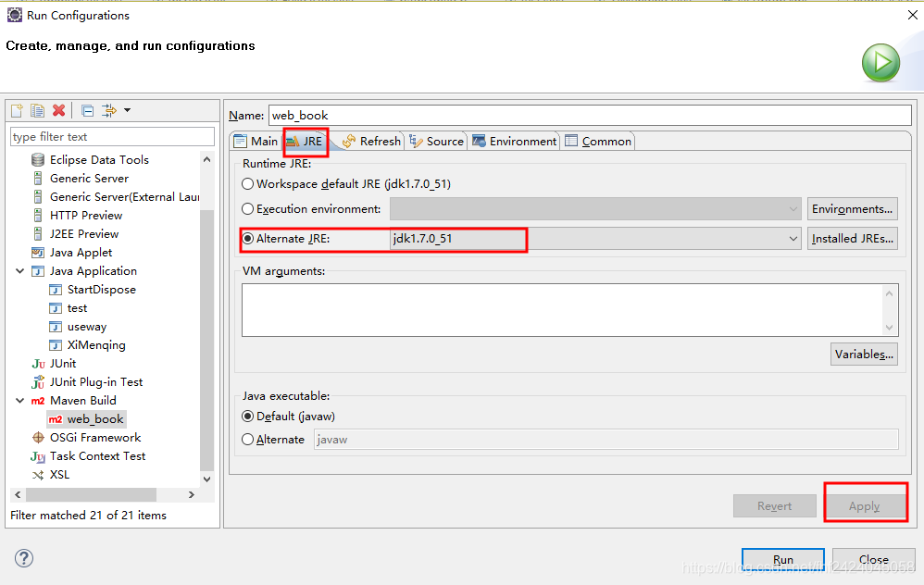Screen dimensions: 924x585
Task: Click the Close button
Action: pos(873,559)
